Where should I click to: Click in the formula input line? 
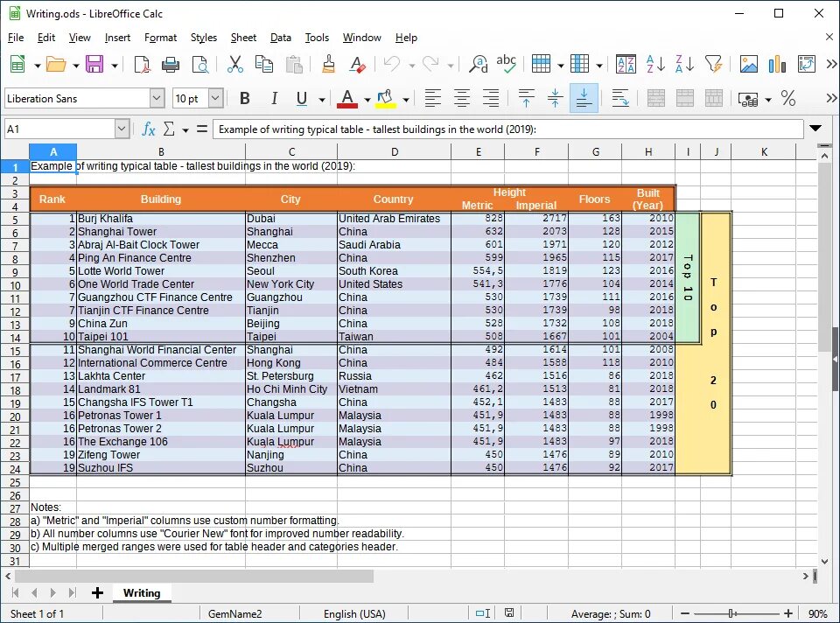[507, 129]
